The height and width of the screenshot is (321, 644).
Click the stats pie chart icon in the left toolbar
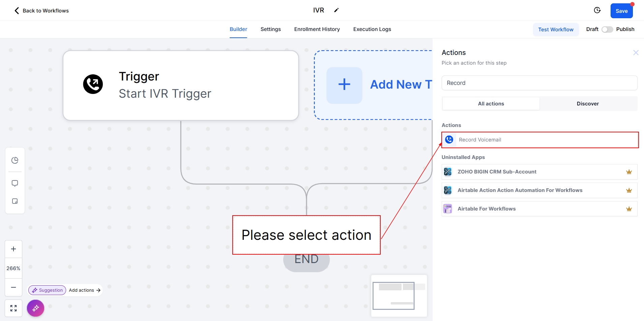point(15,160)
